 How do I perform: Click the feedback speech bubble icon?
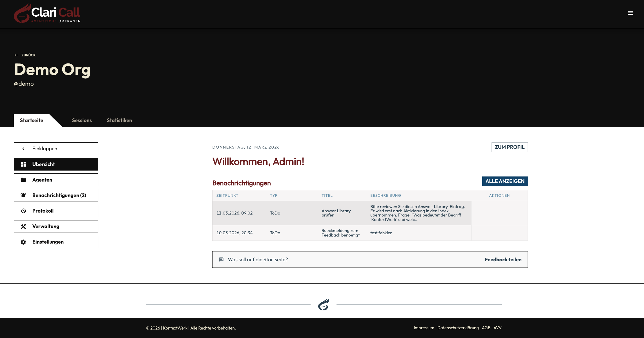point(221,259)
